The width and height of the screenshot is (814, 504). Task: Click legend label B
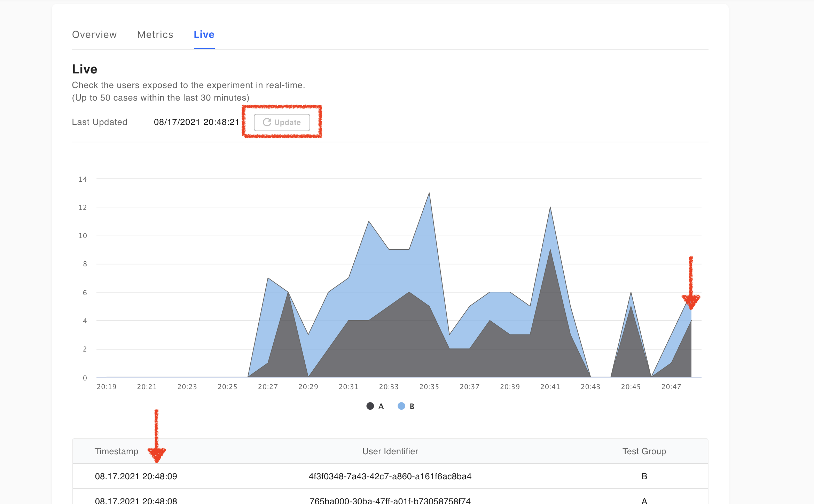(412, 406)
